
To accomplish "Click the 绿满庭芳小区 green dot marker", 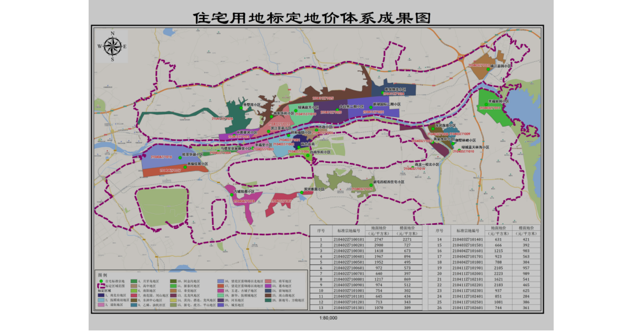I will pos(295,111).
